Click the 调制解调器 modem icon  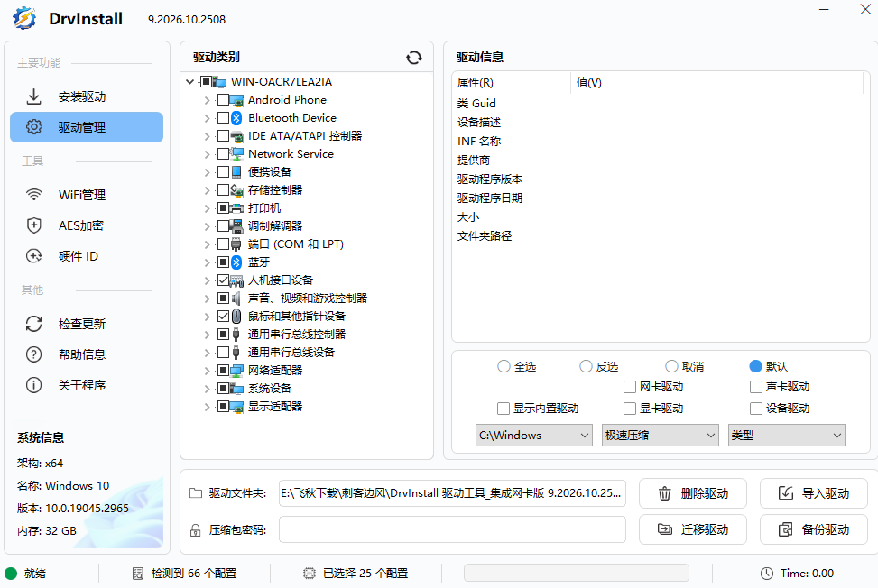tap(236, 226)
